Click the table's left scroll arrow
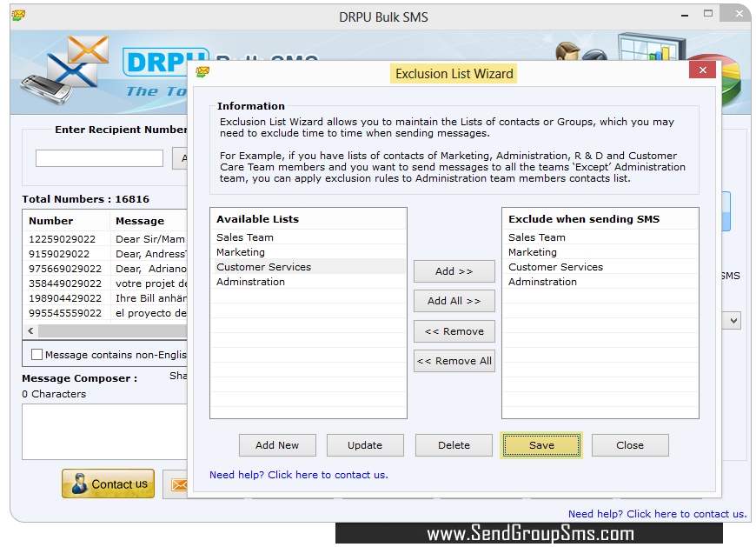This screenshot has height=547, width=756. (30, 331)
